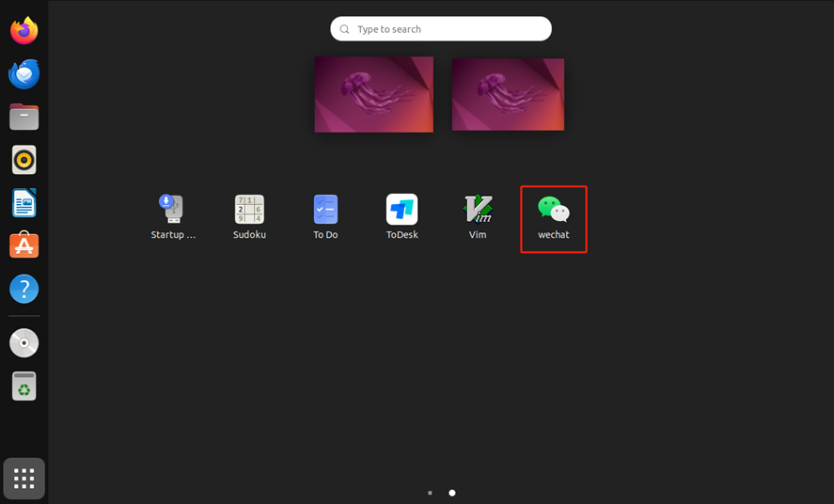Launch the Vim editor
Screen dimensions: 834x504
(478, 217)
